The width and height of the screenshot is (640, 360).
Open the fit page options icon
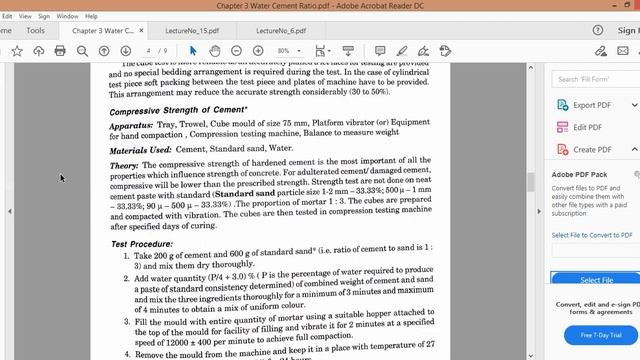(x=322, y=51)
